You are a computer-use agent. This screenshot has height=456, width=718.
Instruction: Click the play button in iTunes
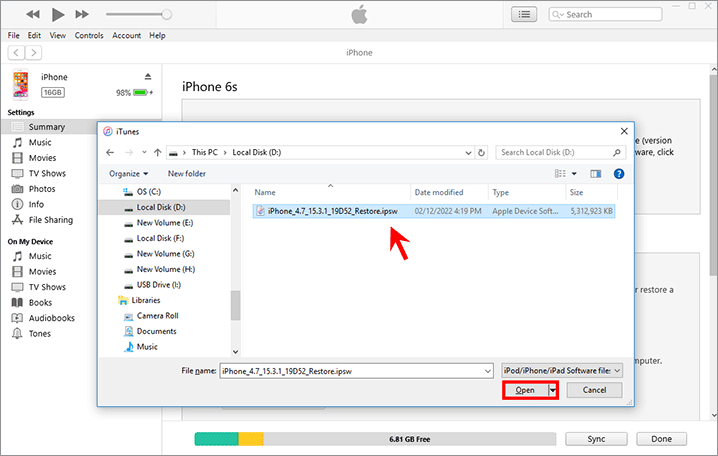tap(58, 15)
